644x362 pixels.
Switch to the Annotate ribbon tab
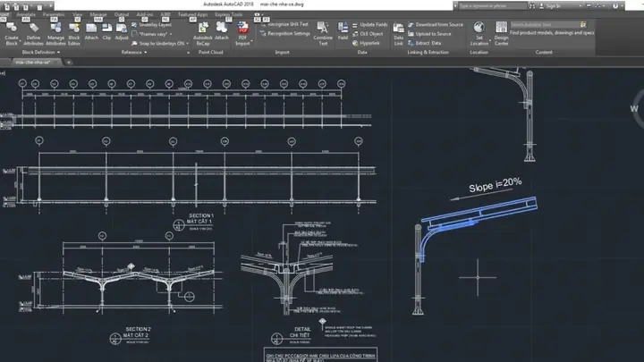(26, 15)
